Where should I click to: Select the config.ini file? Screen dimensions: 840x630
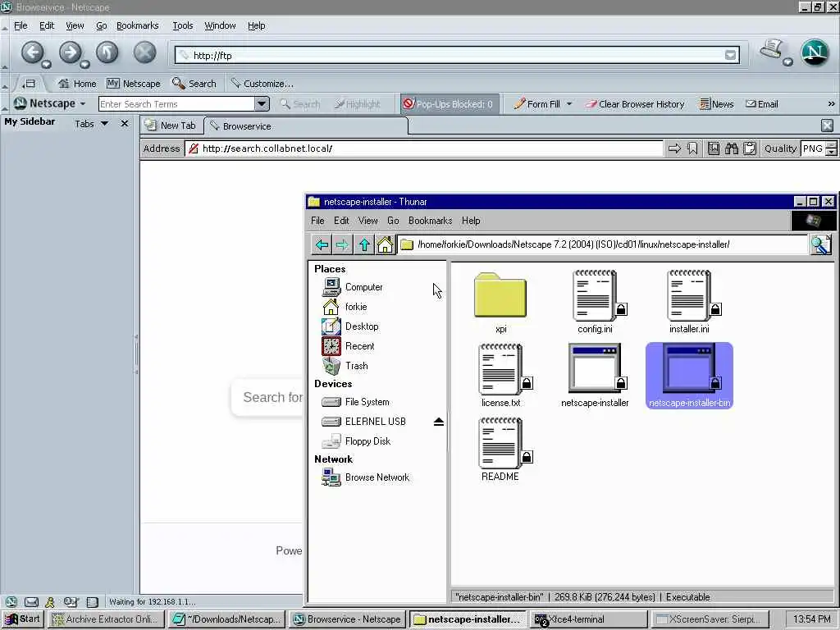595,303
